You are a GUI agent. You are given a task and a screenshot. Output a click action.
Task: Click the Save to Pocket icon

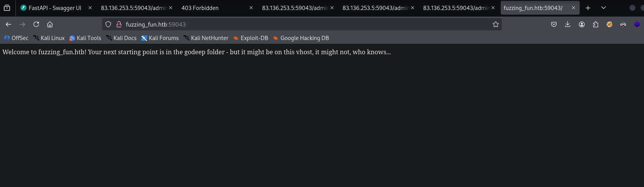tap(554, 24)
